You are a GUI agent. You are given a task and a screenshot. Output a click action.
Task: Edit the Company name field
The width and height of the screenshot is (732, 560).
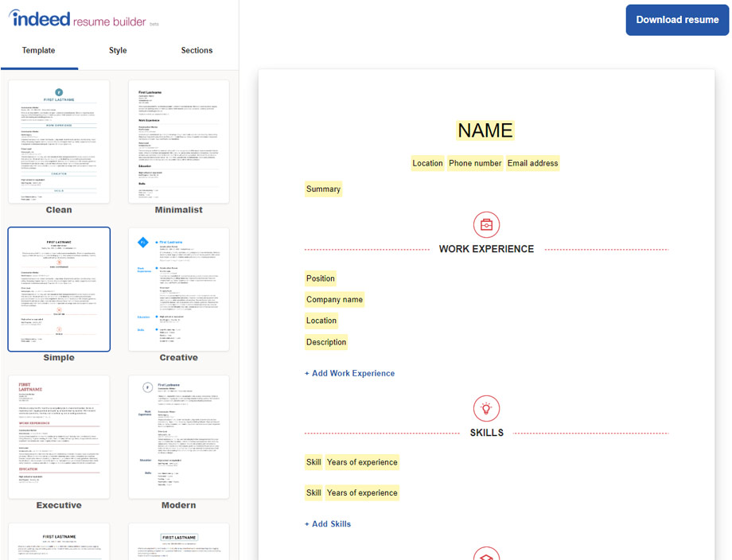pos(334,300)
